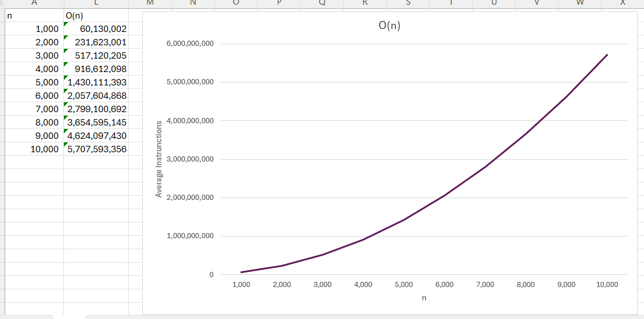Select the "Average Instrunctions" vertical axis title
The width and height of the screenshot is (644, 319).
coord(159,159)
